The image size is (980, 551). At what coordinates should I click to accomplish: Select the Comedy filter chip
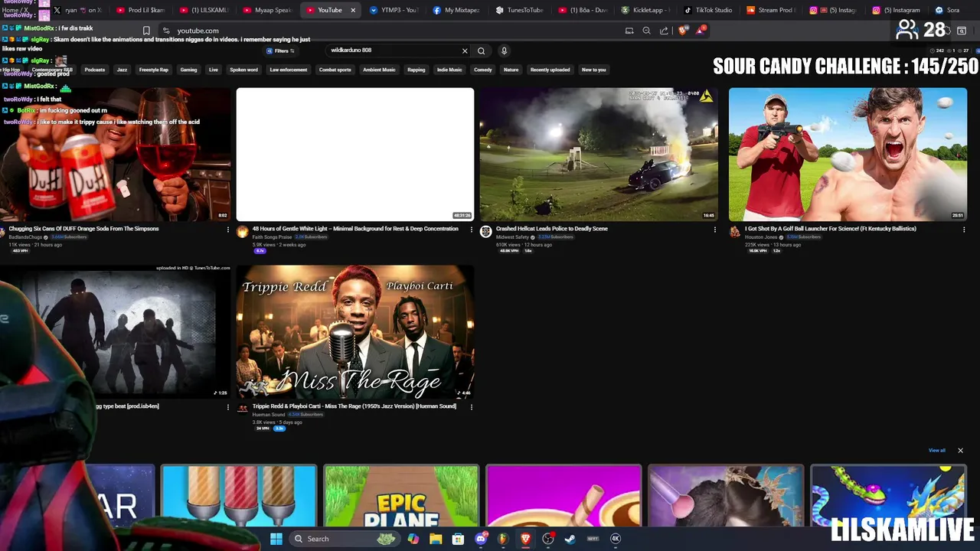[483, 70]
